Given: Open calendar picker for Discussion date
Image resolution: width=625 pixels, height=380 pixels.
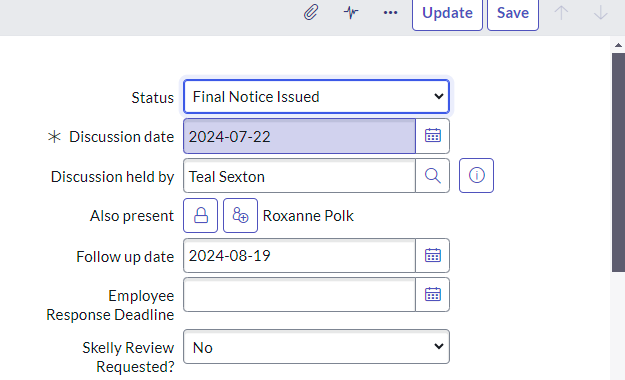Looking at the screenshot, I should tap(432, 136).
